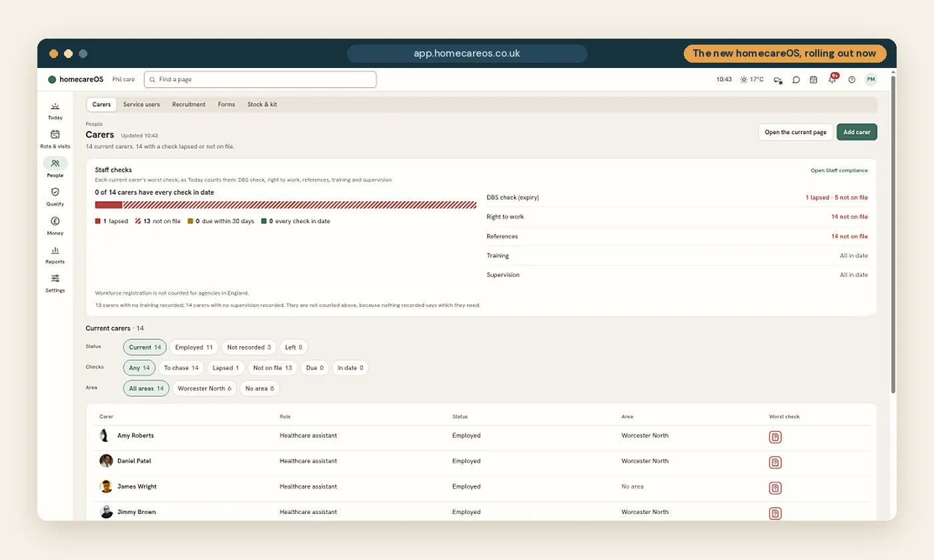Open the Reports sidebar section

tap(55, 255)
